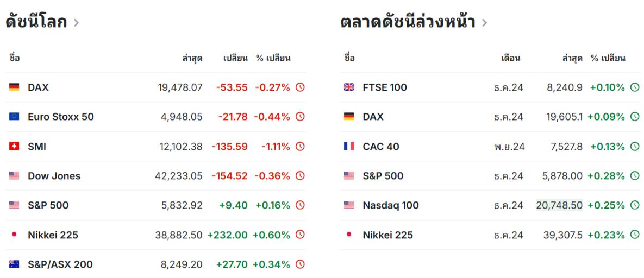This screenshot has width=644, height=278.
Task: Open the Dow Jones index link
Action: click(x=54, y=176)
